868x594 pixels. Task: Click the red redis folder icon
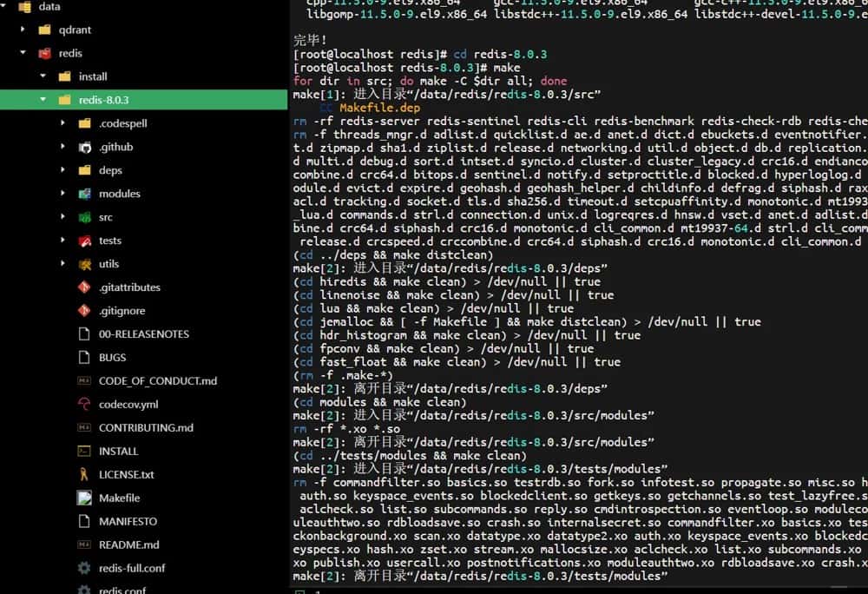point(45,53)
